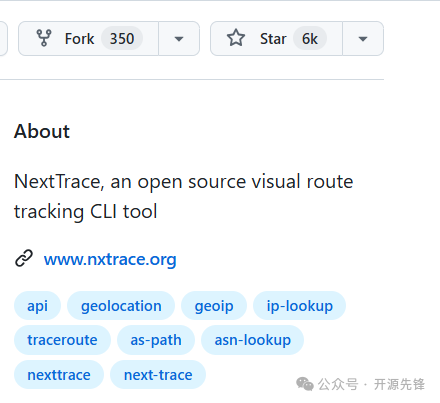The height and width of the screenshot is (403, 440).
Task: Browse the geoip topic tag
Action: click(x=214, y=306)
